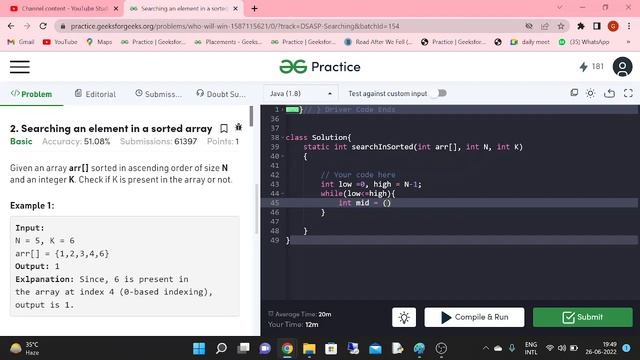Viewport: 640px width, 360px height.
Task: Switch to the Doubt Support tab
Action: (x=221, y=94)
